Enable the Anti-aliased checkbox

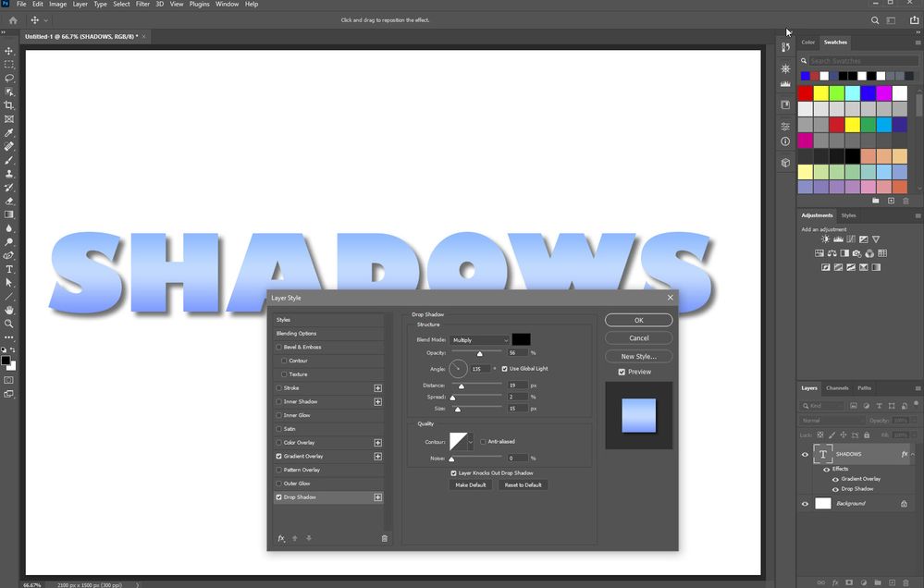point(483,441)
